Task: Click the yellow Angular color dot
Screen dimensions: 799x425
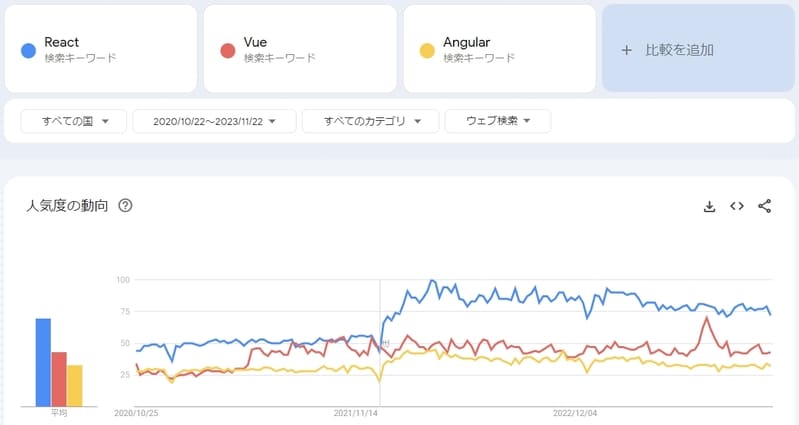Action: coord(427,49)
